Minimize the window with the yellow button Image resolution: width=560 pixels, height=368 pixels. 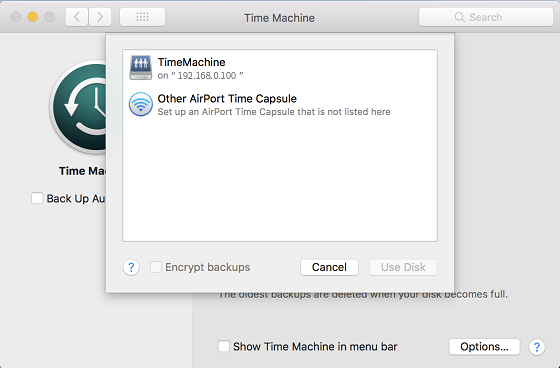(33, 17)
